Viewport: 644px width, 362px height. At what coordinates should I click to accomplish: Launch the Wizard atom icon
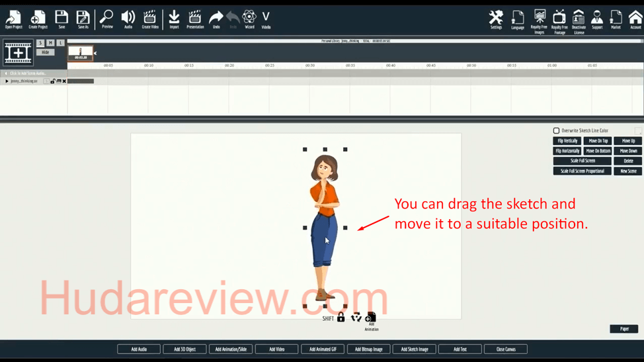(x=249, y=19)
